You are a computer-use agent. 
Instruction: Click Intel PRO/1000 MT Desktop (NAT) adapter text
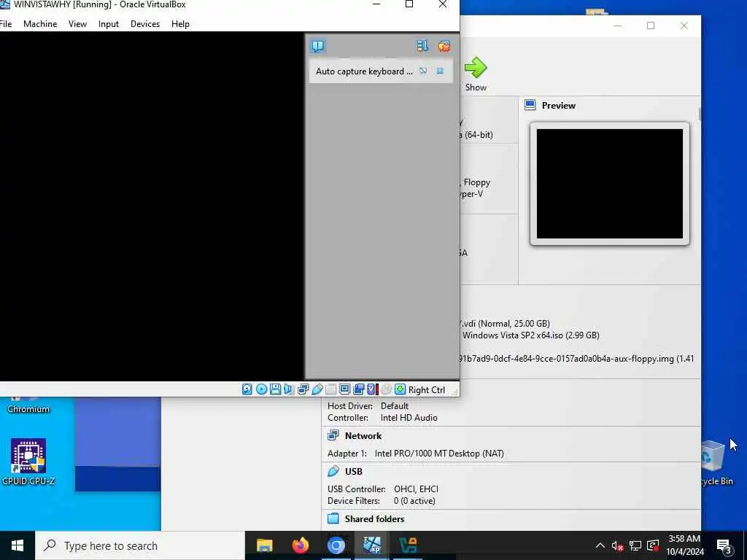click(439, 454)
